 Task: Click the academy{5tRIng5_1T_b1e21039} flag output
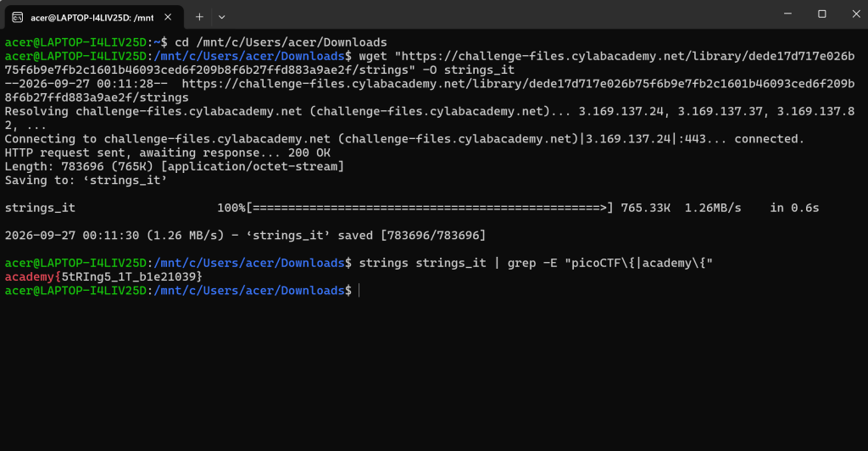pyautogui.click(x=103, y=276)
